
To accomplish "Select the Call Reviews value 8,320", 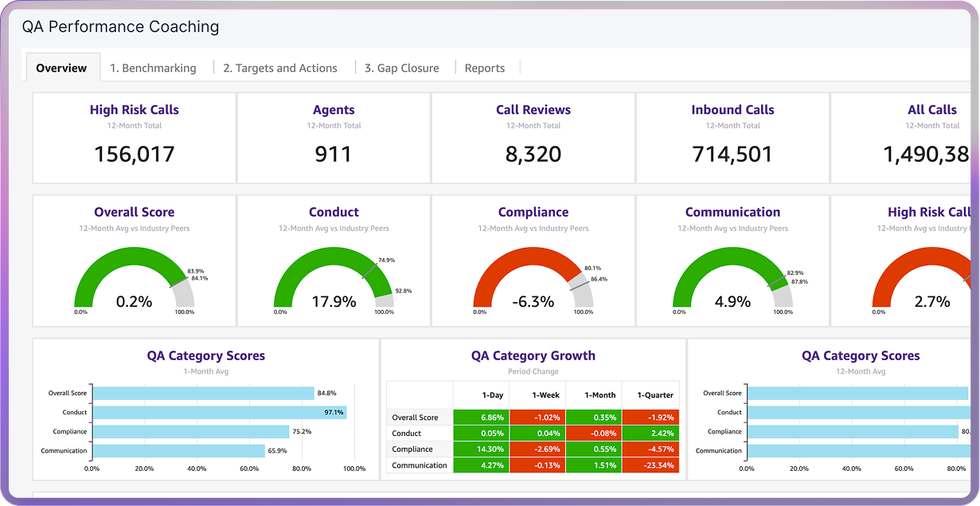I will 533,154.
